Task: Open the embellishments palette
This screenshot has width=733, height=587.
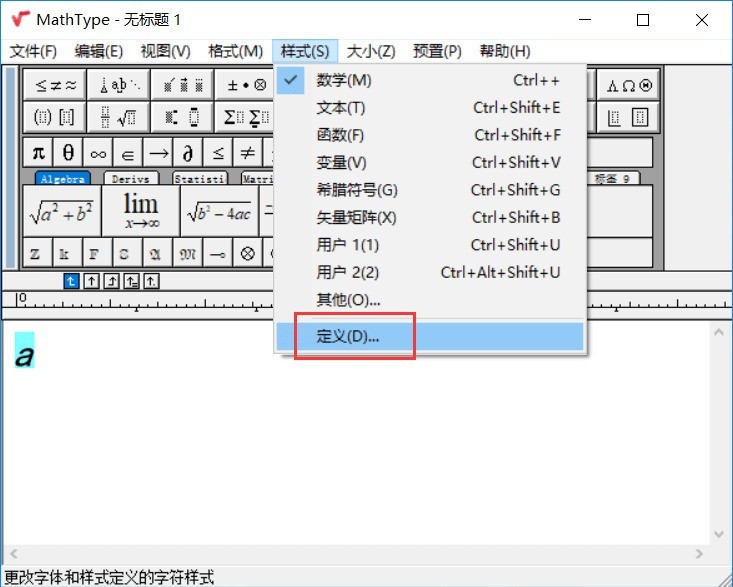Action: (183, 85)
